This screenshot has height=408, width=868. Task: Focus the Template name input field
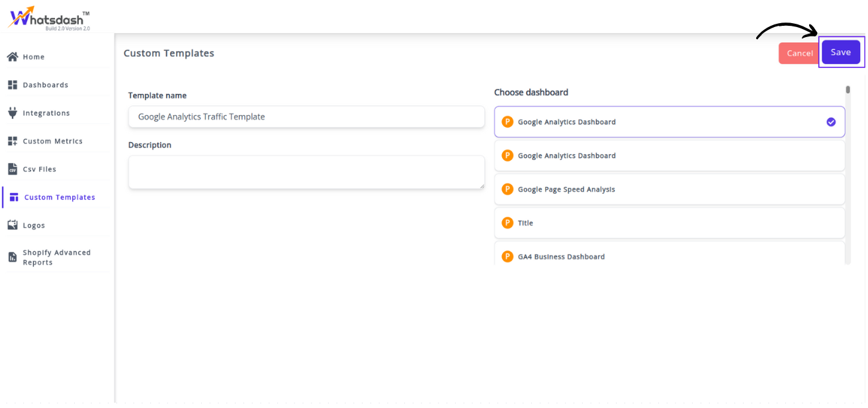click(x=306, y=117)
